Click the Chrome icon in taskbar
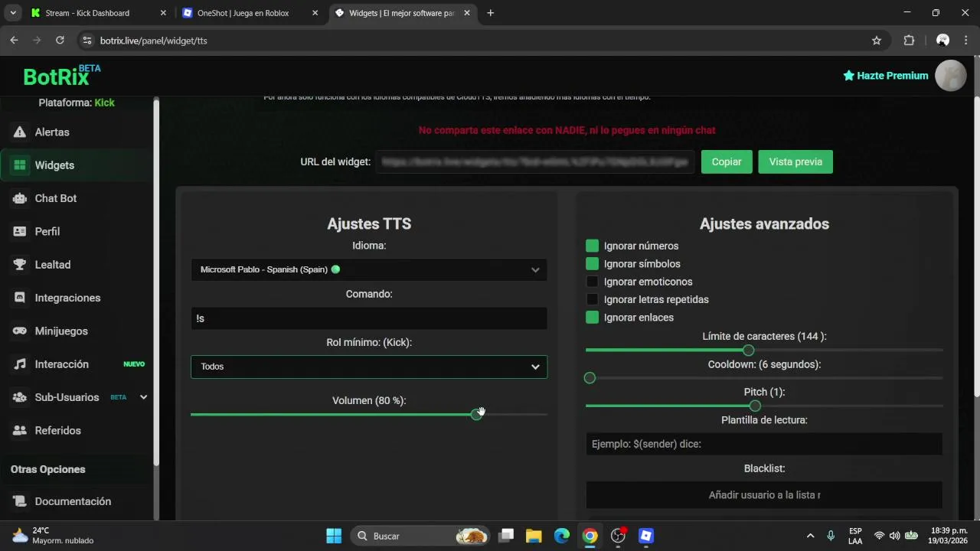This screenshot has height=551, width=980. pos(590,536)
